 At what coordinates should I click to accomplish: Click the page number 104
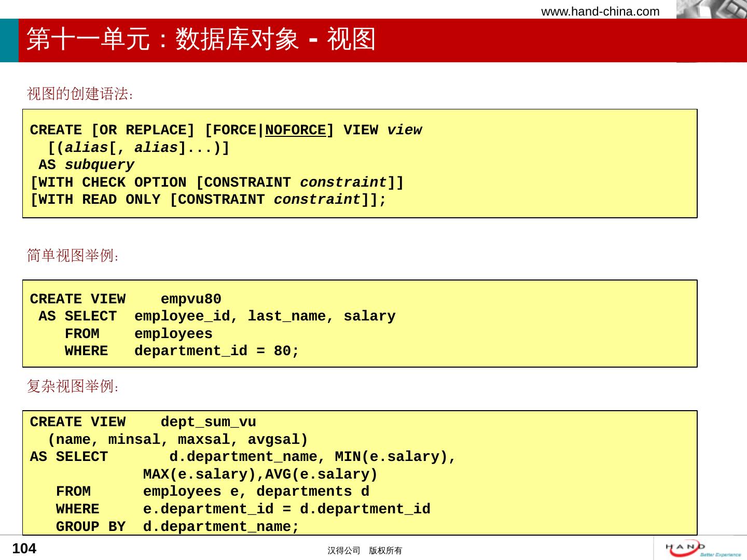(24, 549)
